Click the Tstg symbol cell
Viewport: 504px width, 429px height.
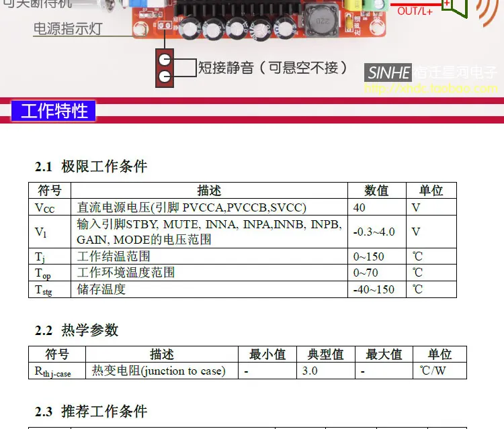pyautogui.click(x=50, y=289)
